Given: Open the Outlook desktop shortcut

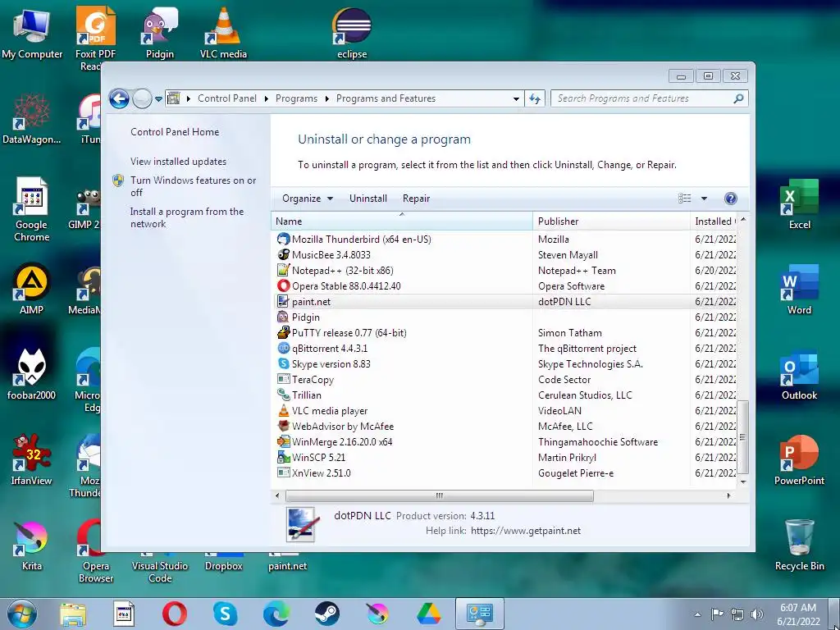Looking at the screenshot, I should (799, 374).
